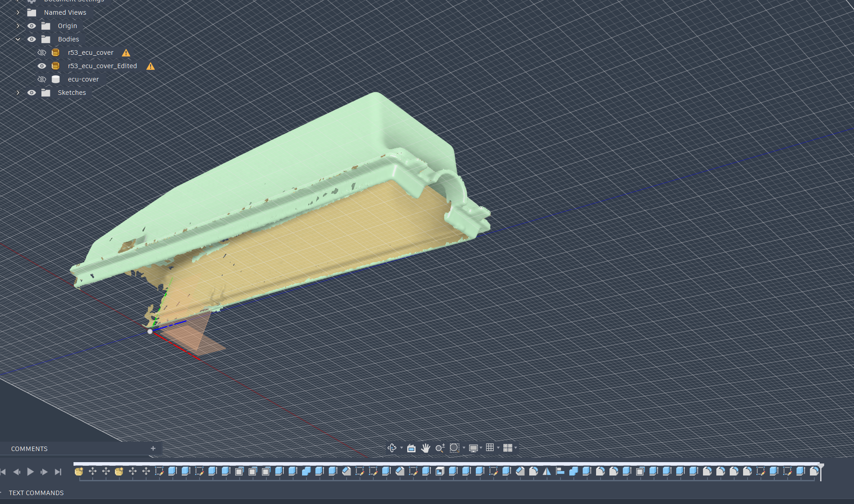Select solid body icon of ecu-cover

click(x=55, y=79)
